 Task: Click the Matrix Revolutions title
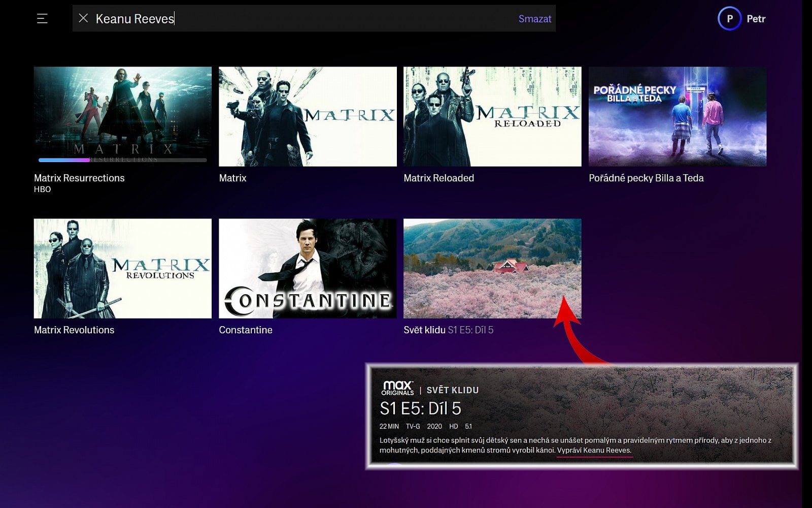(x=74, y=330)
